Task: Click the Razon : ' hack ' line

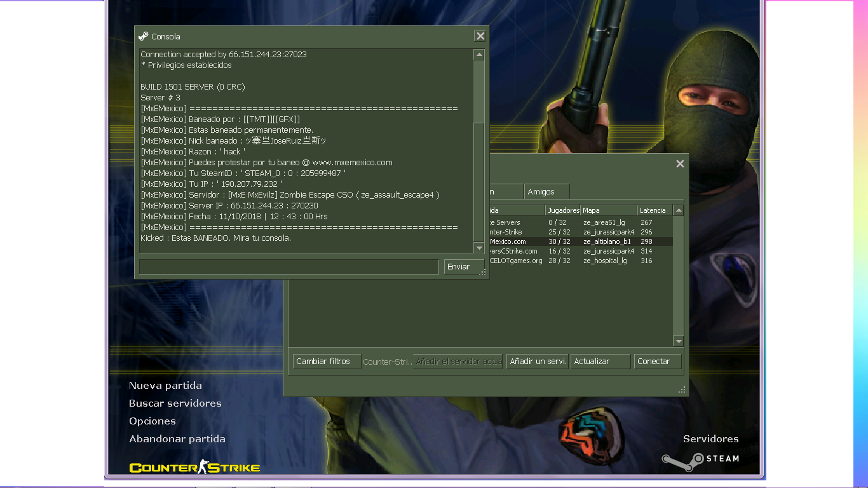Action: 193,152
